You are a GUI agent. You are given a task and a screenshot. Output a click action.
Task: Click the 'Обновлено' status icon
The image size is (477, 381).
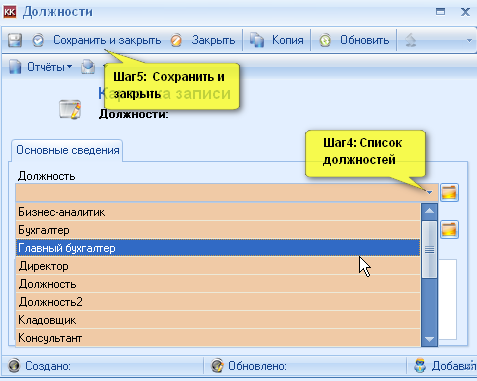tap(217, 366)
